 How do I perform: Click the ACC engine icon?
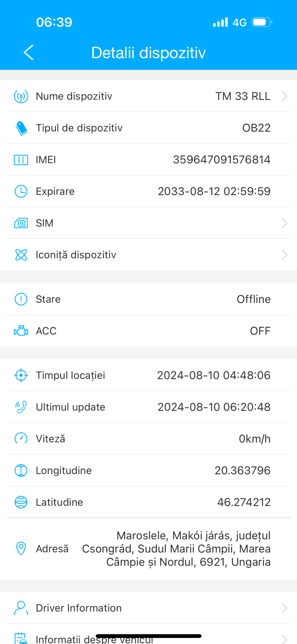click(21, 331)
